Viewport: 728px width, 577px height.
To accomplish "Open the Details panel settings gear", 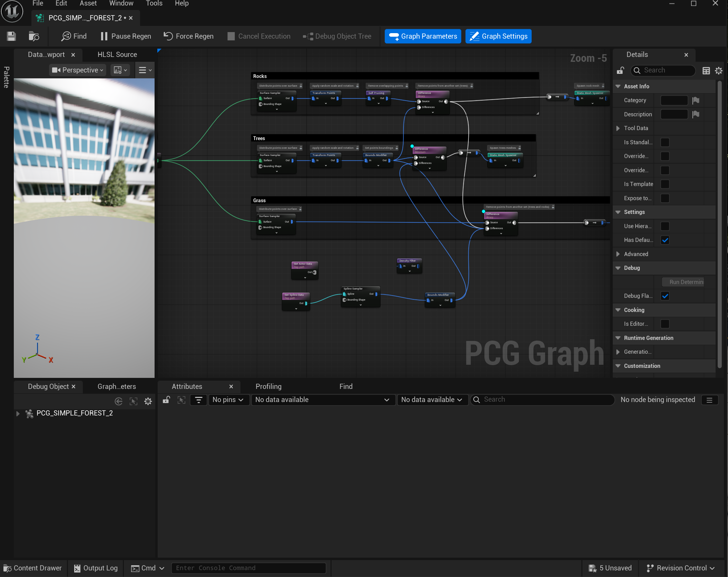I will click(719, 70).
